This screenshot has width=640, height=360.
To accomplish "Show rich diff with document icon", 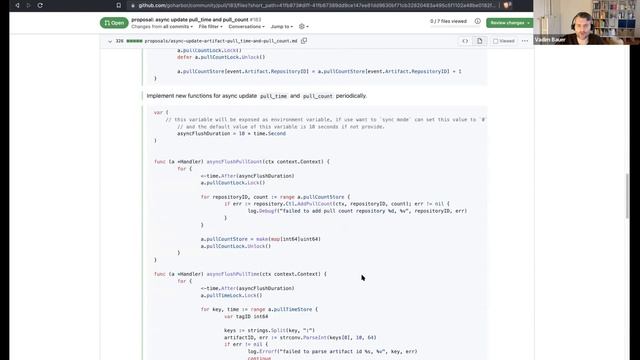I will click(480, 41).
